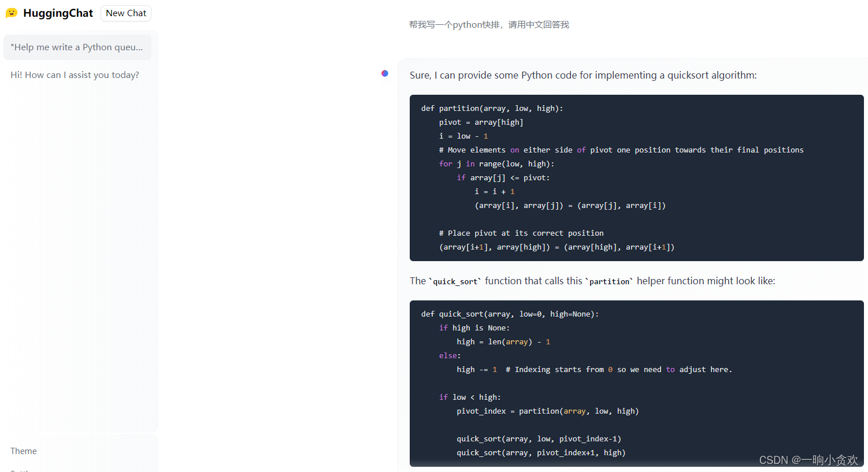The height and width of the screenshot is (472, 868).
Task: Click the line "def quick_sort(array, low=0, high=None):"
Action: click(x=510, y=314)
